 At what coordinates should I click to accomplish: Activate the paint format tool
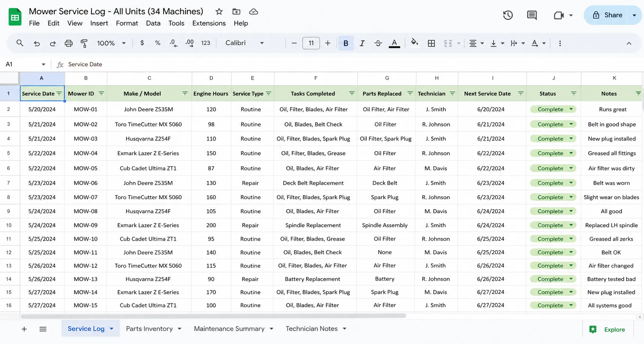pos(84,43)
